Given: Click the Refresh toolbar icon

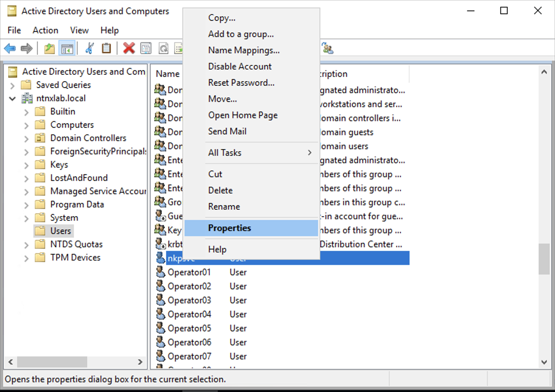Looking at the screenshot, I should (163, 48).
